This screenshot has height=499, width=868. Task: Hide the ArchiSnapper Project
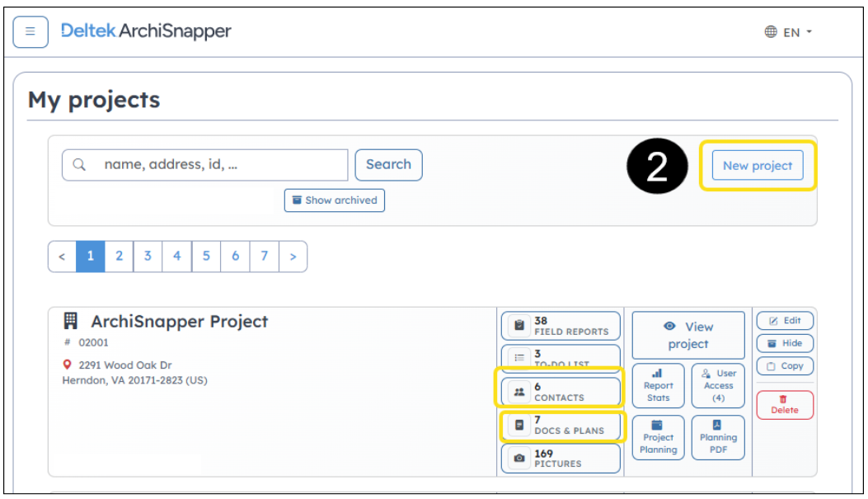click(785, 343)
